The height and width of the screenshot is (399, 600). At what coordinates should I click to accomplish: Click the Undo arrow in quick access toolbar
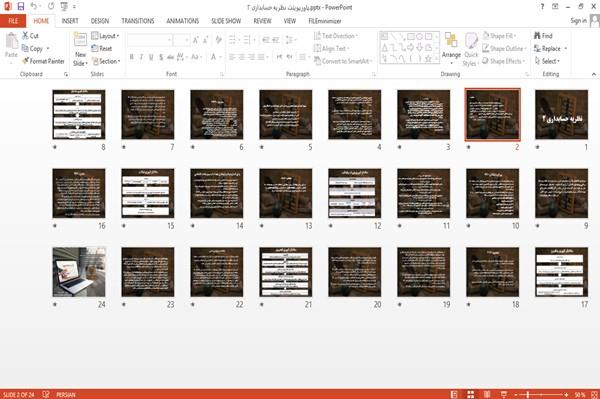point(34,7)
